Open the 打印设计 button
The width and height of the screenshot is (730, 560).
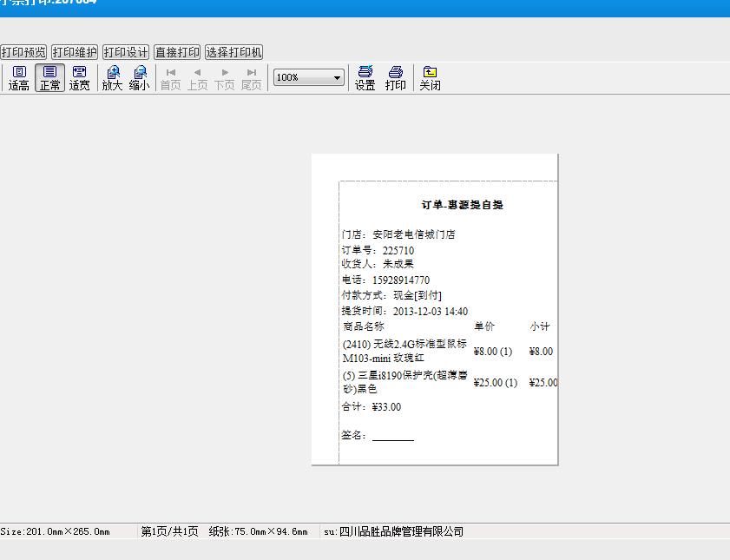126,52
